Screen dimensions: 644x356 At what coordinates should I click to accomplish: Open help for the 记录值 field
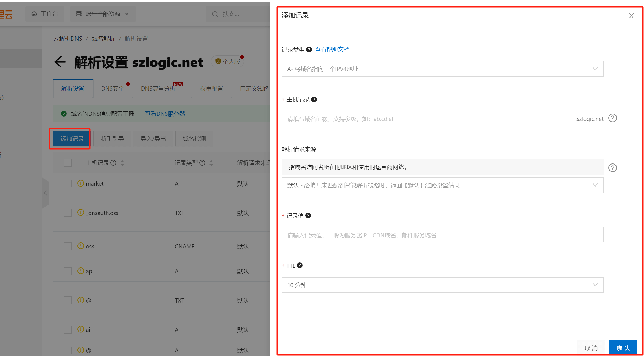click(308, 216)
